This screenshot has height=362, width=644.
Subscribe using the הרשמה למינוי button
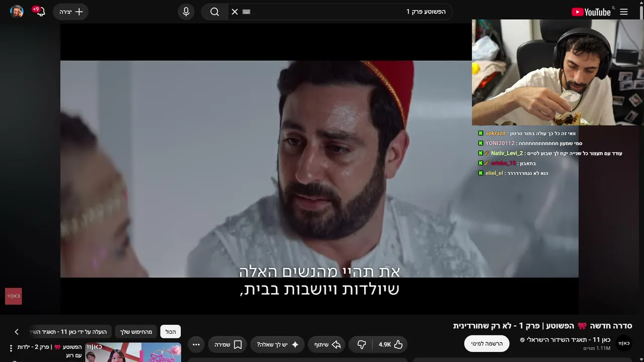click(x=487, y=343)
